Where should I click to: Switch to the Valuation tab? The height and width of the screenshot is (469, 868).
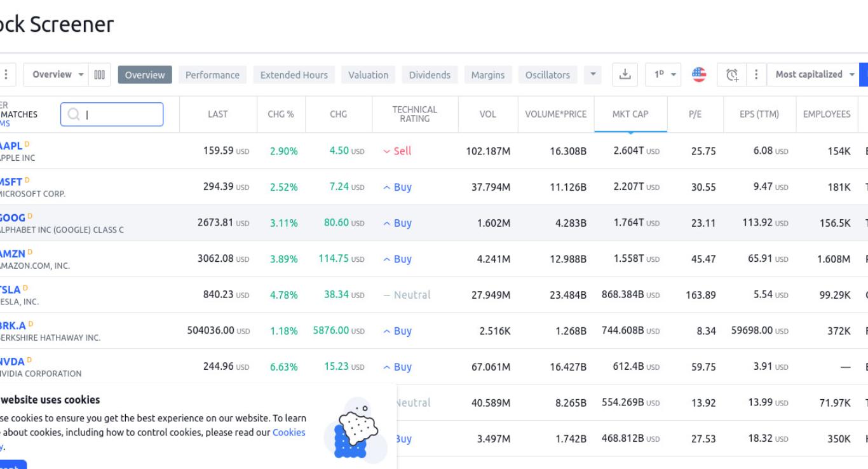pos(368,74)
